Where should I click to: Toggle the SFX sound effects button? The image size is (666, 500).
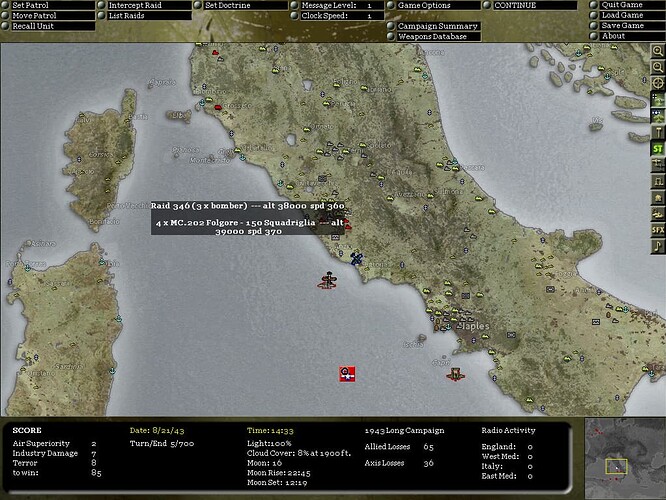coord(658,230)
